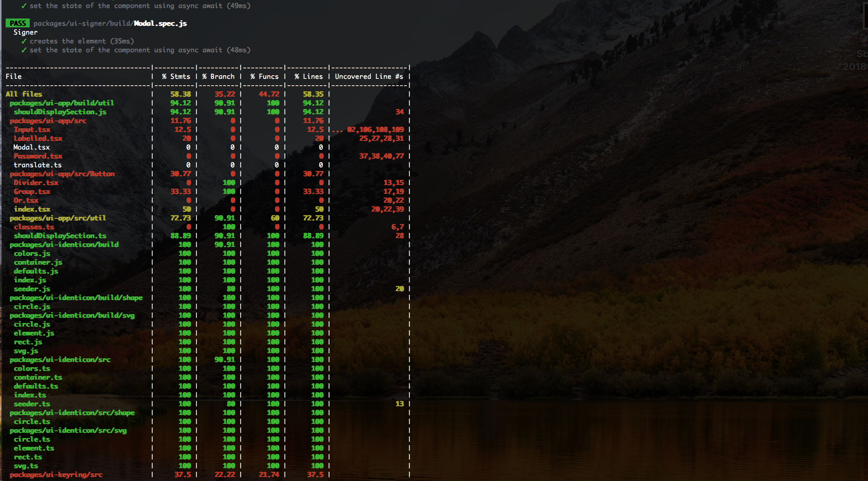Click the Modal.spec.js file path
Screen dimensions: 868x481
pyautogui.click(x=110, y=23)
